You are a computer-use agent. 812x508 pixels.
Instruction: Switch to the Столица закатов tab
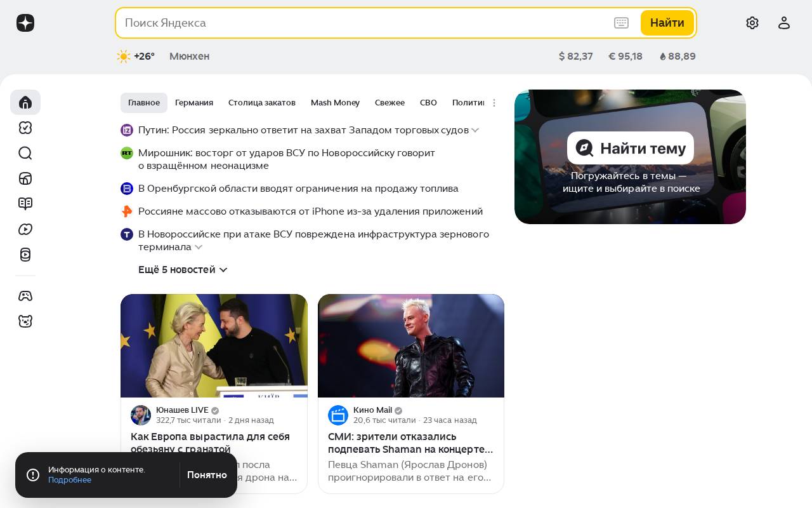click(x=262, y=103)
